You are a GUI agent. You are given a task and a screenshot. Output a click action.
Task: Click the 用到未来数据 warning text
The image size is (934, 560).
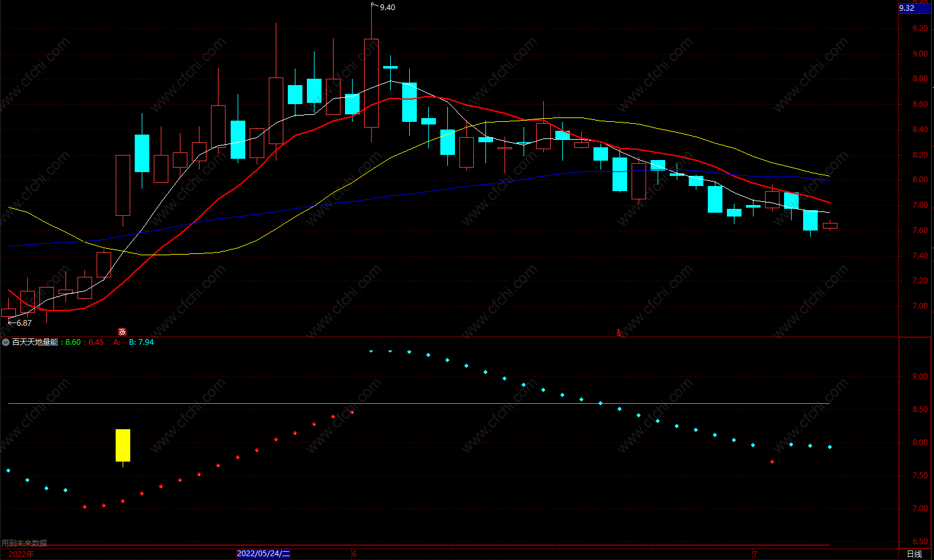pos(24,543)
